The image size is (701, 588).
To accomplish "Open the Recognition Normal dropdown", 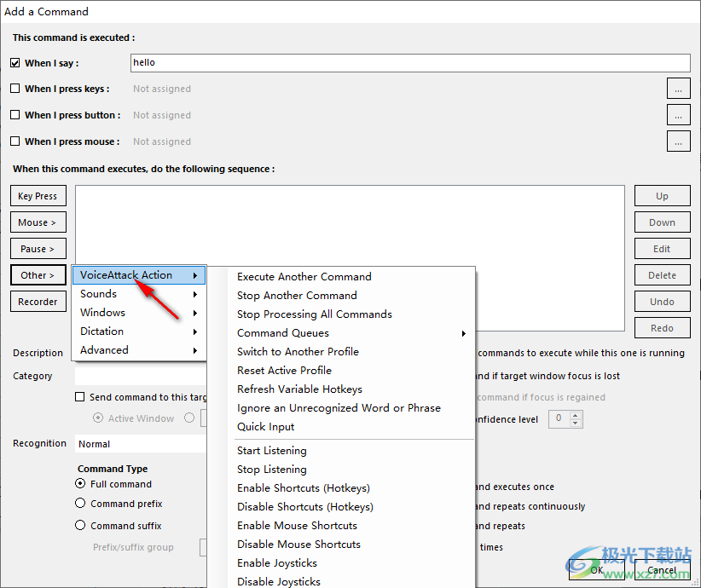I will tap(141, 444).
